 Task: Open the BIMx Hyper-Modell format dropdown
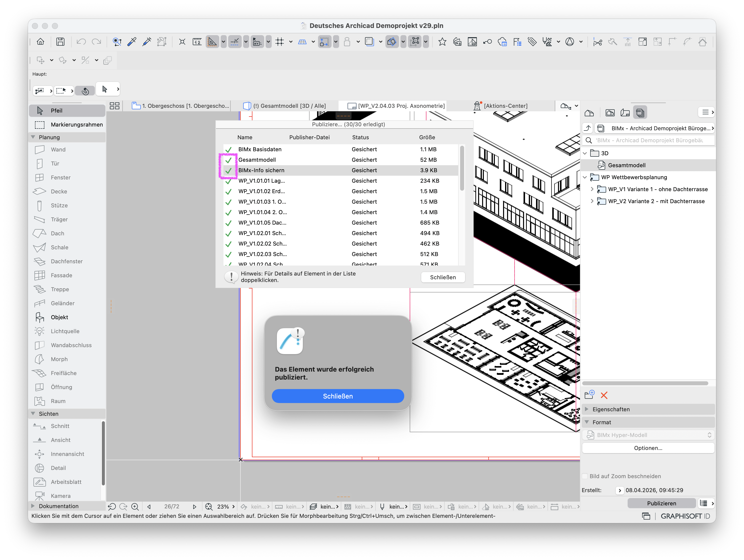(648, 435)
